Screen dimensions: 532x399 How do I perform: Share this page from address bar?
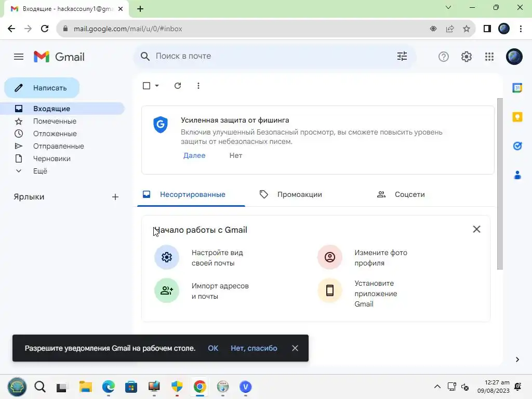pos(450,29)
